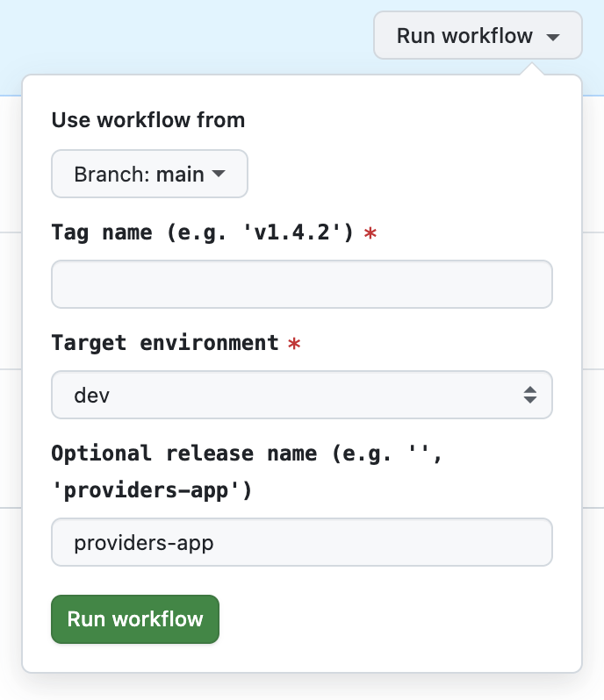
Task: Click the popup's pointer notch under caret
Action: click(x=530, y=68)
